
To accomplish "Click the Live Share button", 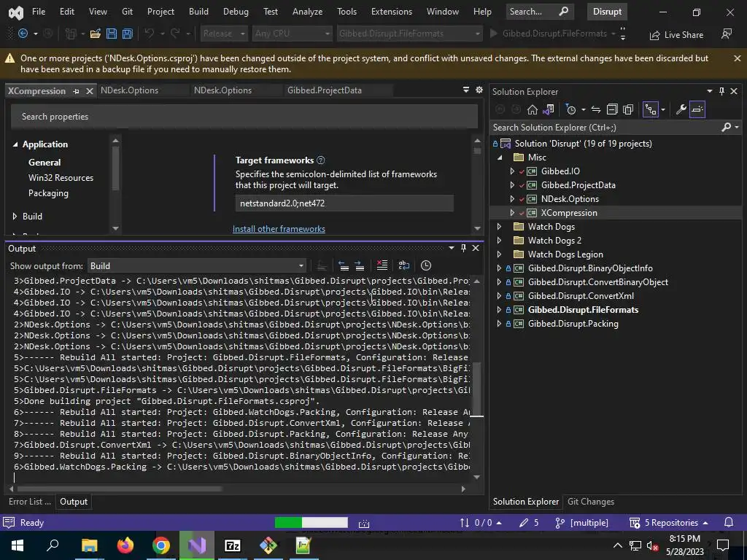I will 676,35.
